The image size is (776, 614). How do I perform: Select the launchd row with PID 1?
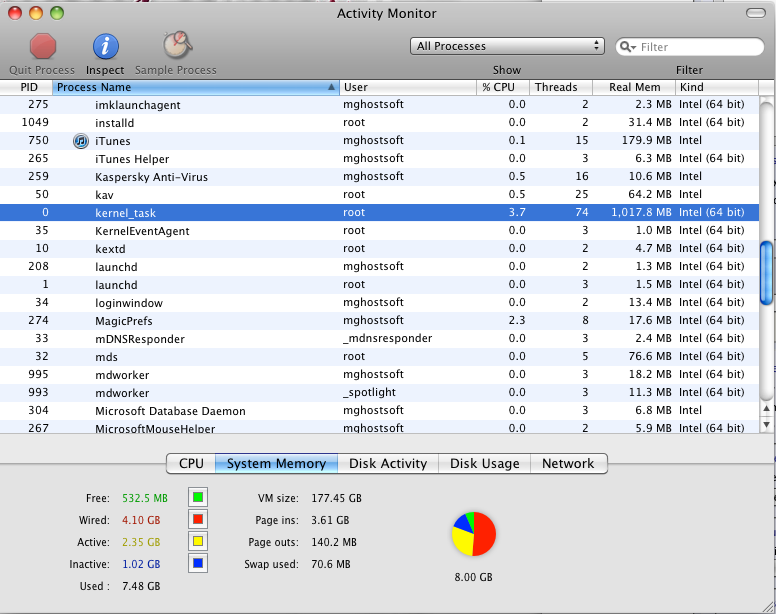(x=379, y=284)
